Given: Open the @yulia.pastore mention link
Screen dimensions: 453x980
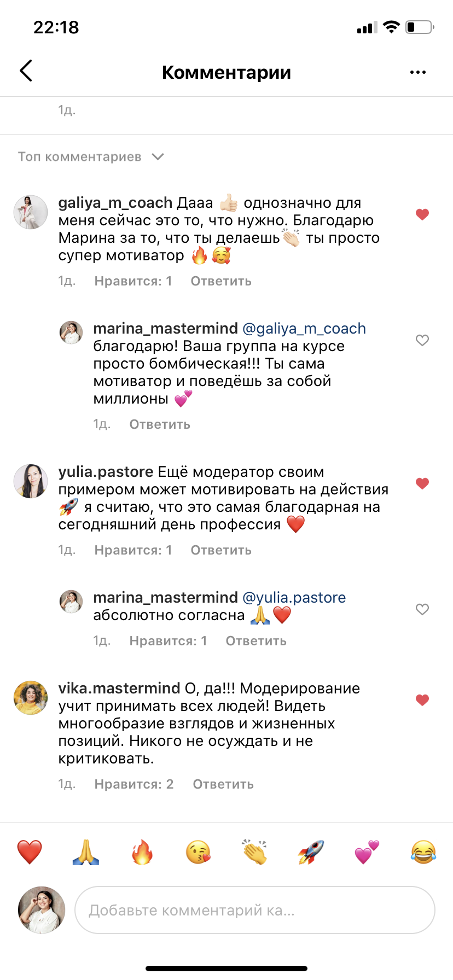Looking at the screenshot, I should [294, 597].
